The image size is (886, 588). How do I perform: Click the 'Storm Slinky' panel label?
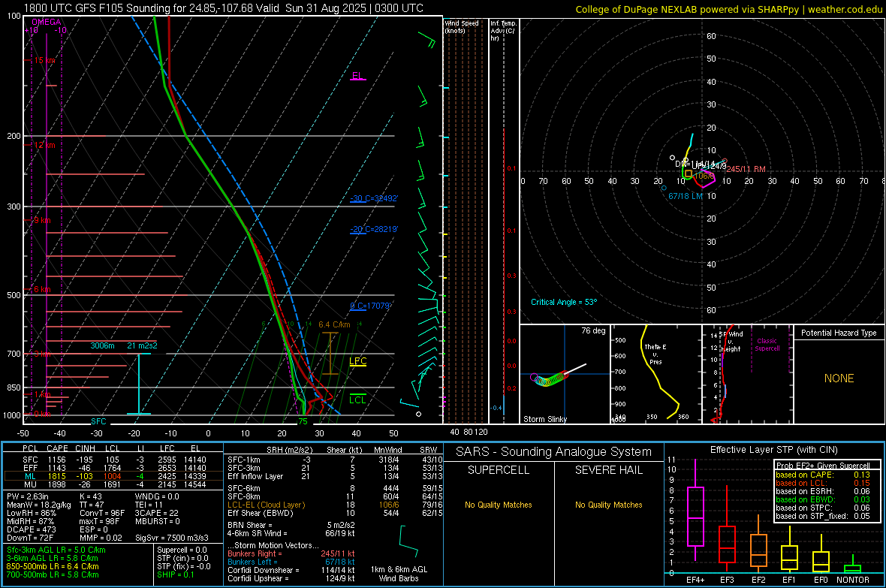[544, 419]
